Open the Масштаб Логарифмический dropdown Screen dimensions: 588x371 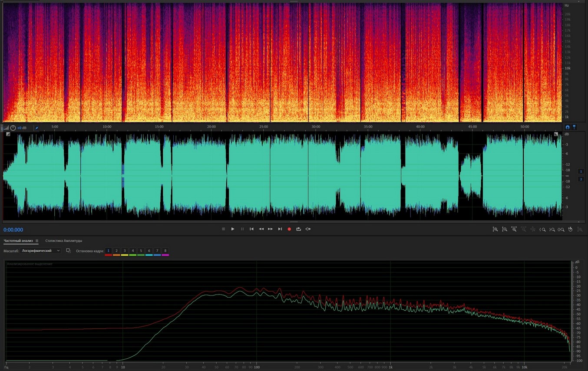coord(41,251)
